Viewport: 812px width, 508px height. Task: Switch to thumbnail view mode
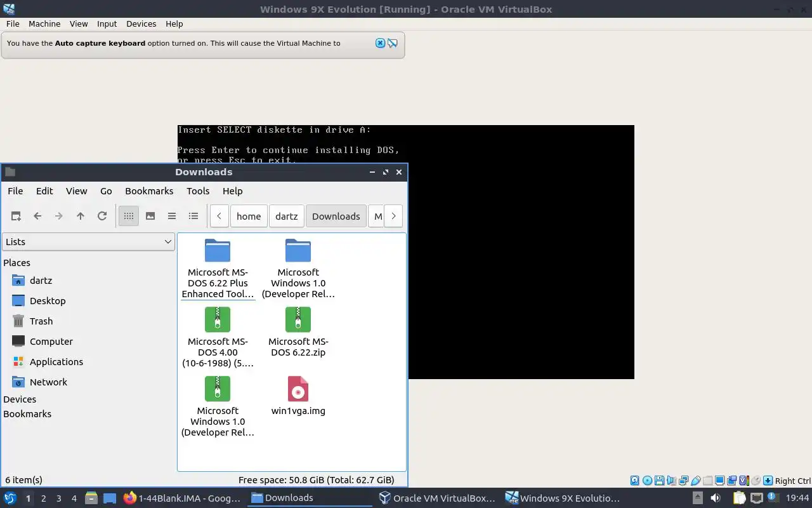pos(150,216)
